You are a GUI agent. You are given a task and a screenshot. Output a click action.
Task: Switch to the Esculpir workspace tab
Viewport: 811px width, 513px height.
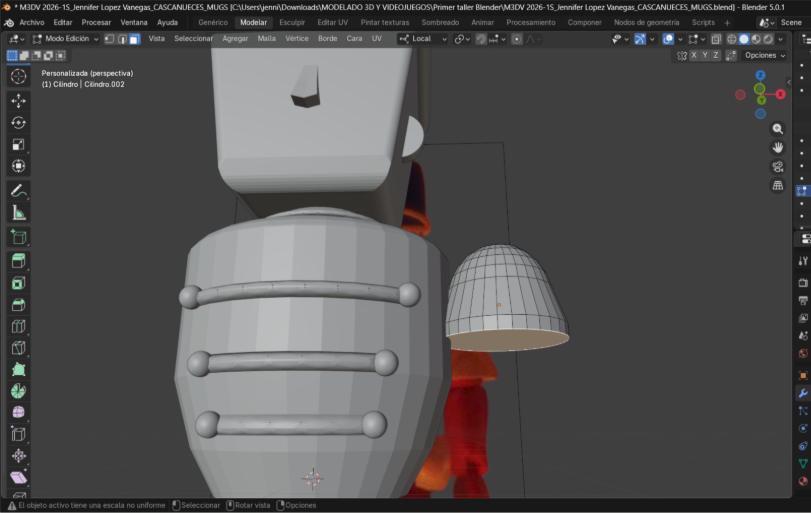pyautogui.click(x=292, y=22)
